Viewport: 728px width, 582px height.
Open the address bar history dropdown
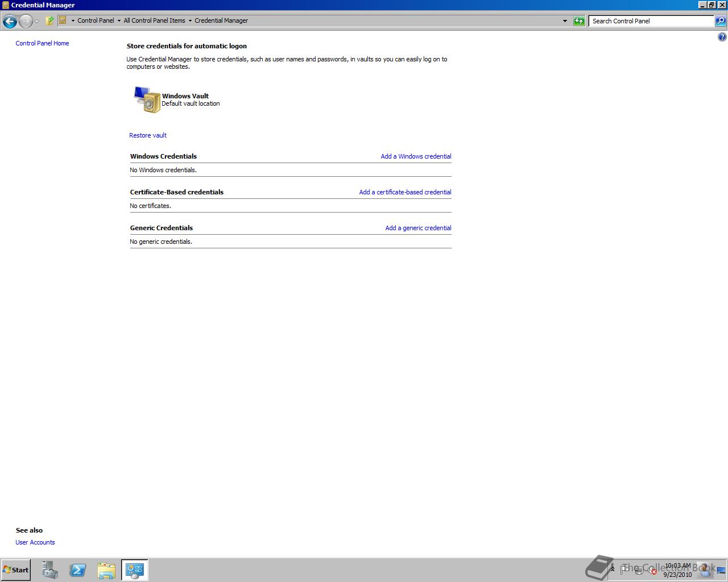[565, 21]
